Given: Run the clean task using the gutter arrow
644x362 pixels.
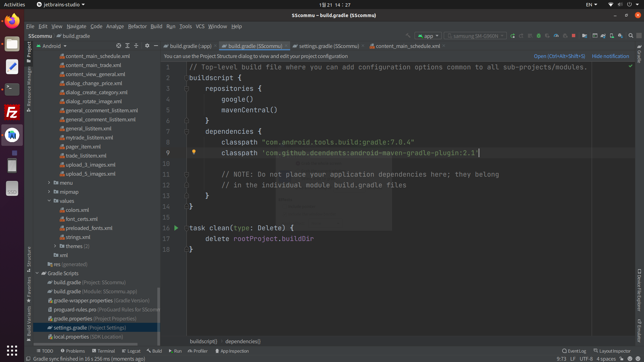Looking at the screenshot, I should click(176, 228).
